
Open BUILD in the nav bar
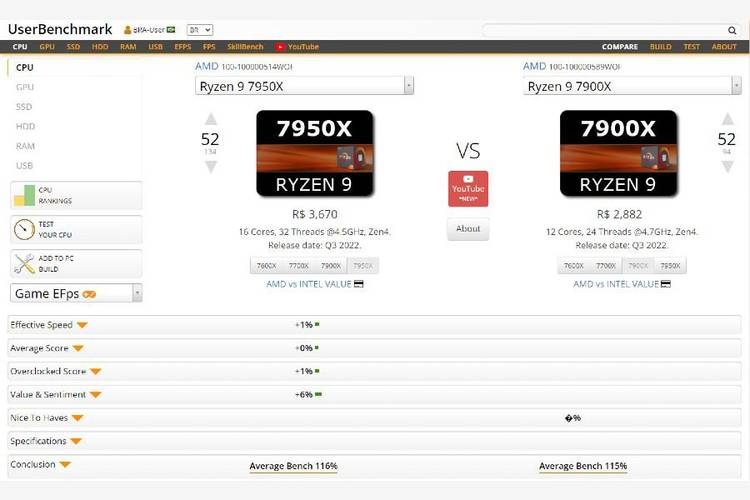click(x=661, y=46)
